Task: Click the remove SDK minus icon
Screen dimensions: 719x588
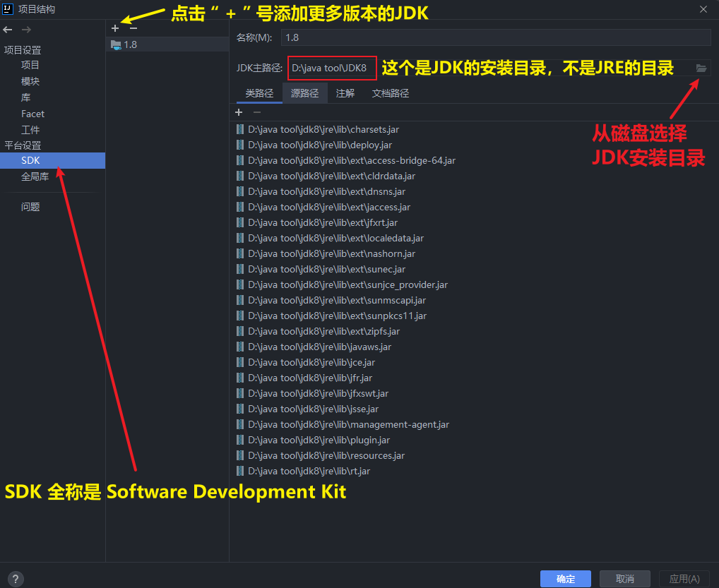Action: [x=133, y=28]
